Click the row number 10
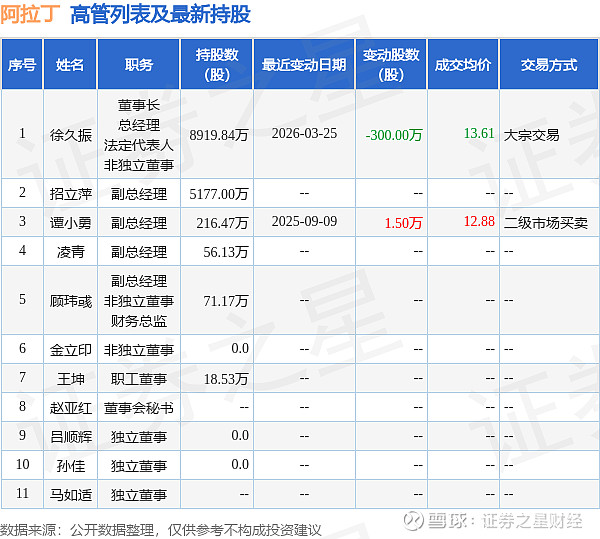Screen dimensions: 600x539 click(x=23, y=464)
